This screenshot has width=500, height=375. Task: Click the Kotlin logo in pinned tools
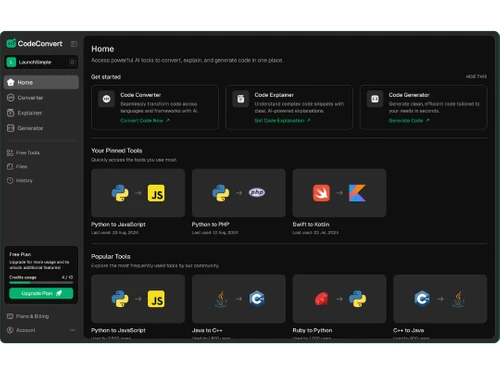tap(357, 193)
